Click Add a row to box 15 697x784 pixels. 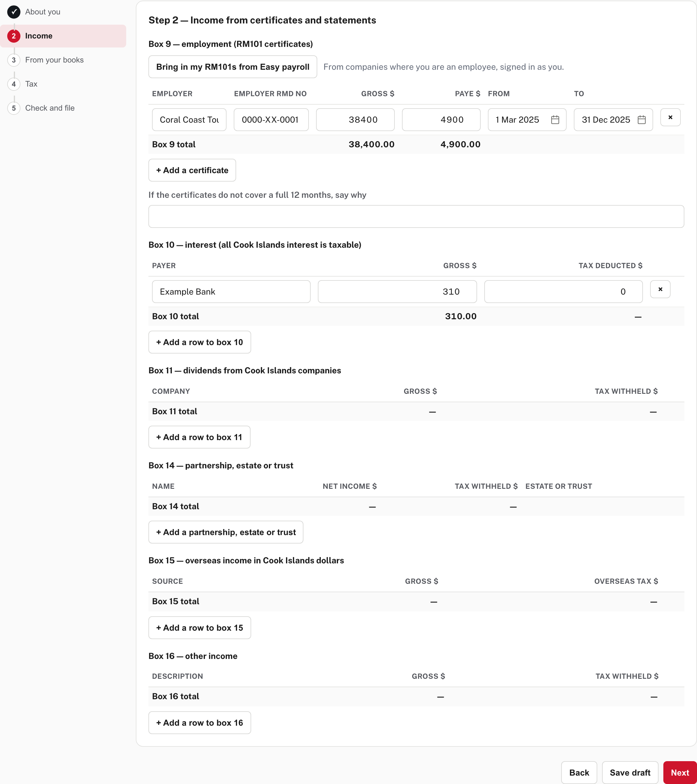pos(199,627)
